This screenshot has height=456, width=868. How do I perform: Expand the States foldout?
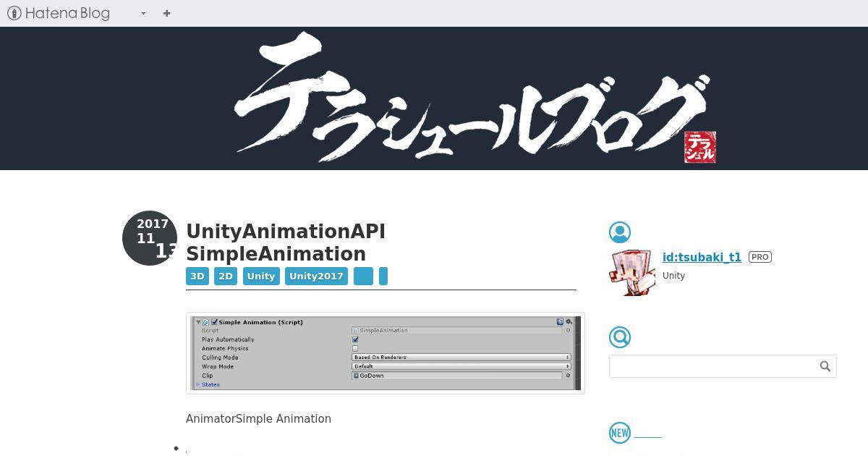199,384
